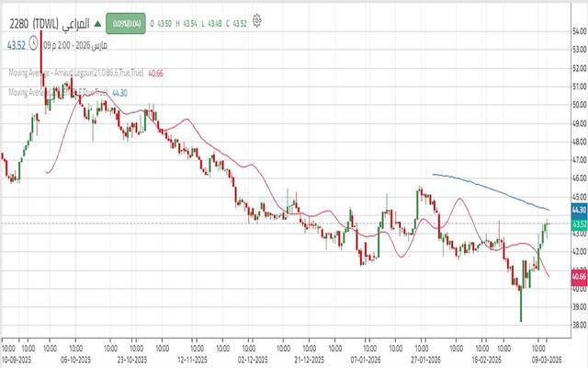The image size is (588, 368).
Task: Open chart settings gear icon
Action: coord(256,20)
